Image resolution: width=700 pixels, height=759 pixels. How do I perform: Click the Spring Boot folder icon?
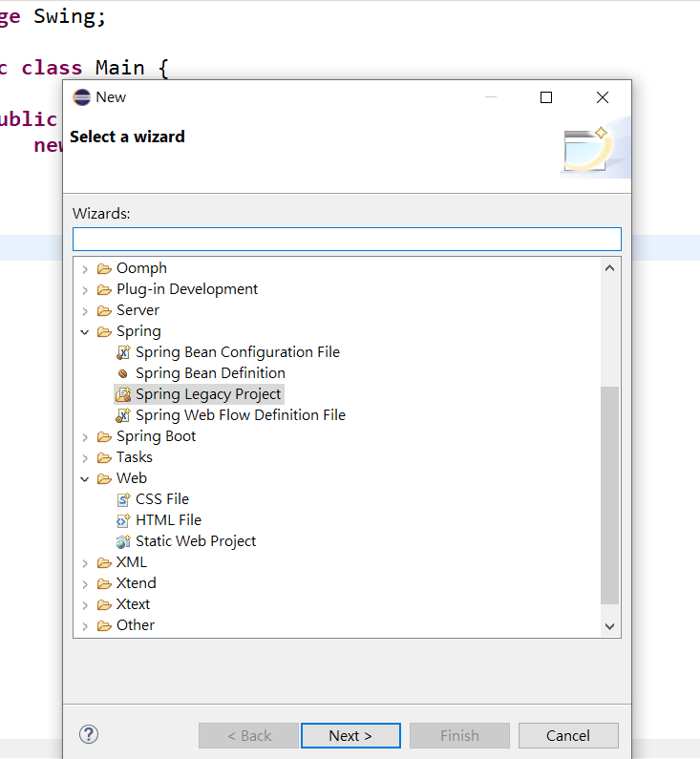104,436
